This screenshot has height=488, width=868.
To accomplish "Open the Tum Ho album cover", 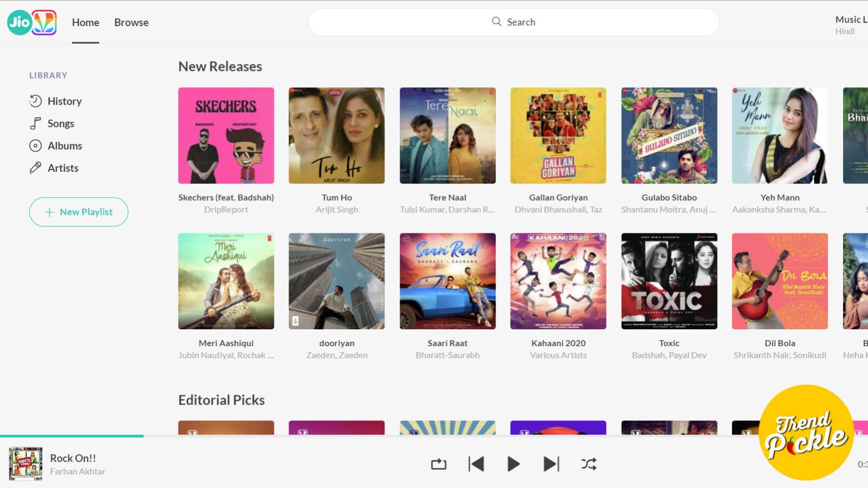I will point(337,135).
